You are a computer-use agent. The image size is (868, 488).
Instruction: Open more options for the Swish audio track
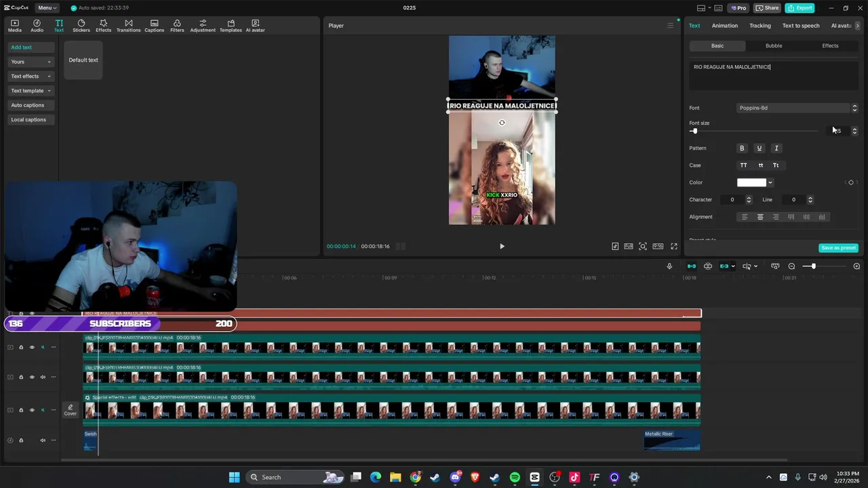(54, 440)
